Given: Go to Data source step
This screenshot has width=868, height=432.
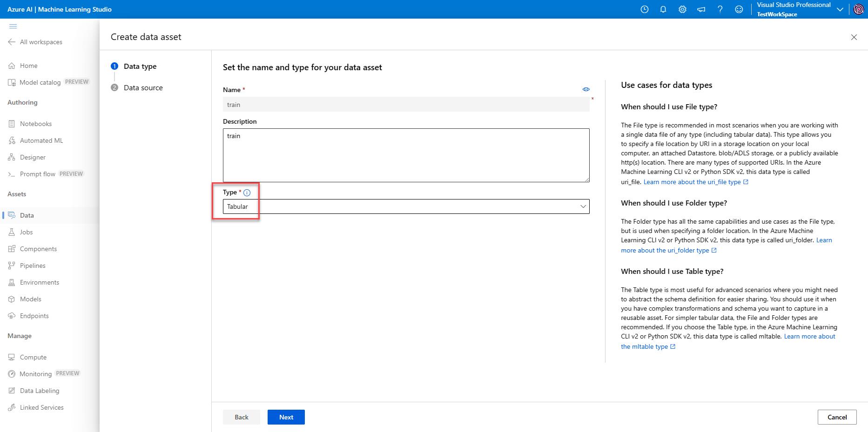Looking at the screenshot, I should 143,88.
